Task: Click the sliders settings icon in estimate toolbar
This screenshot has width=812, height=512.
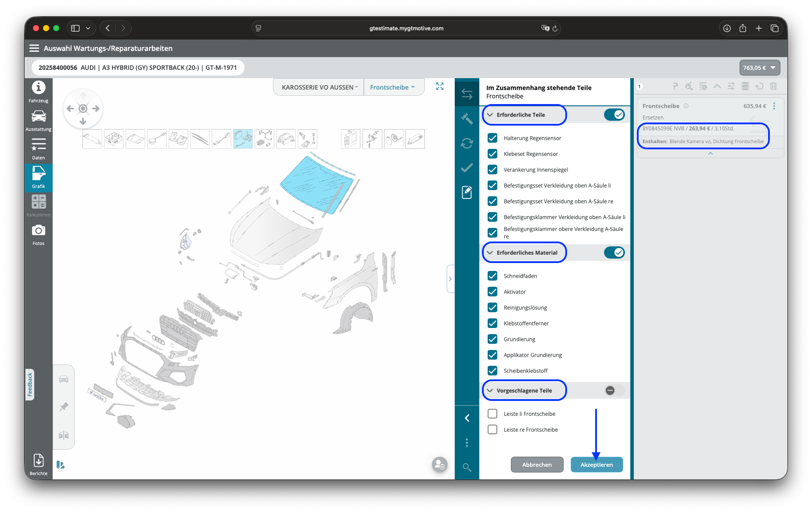Action: pyautogui.click(x=731, y=87)
